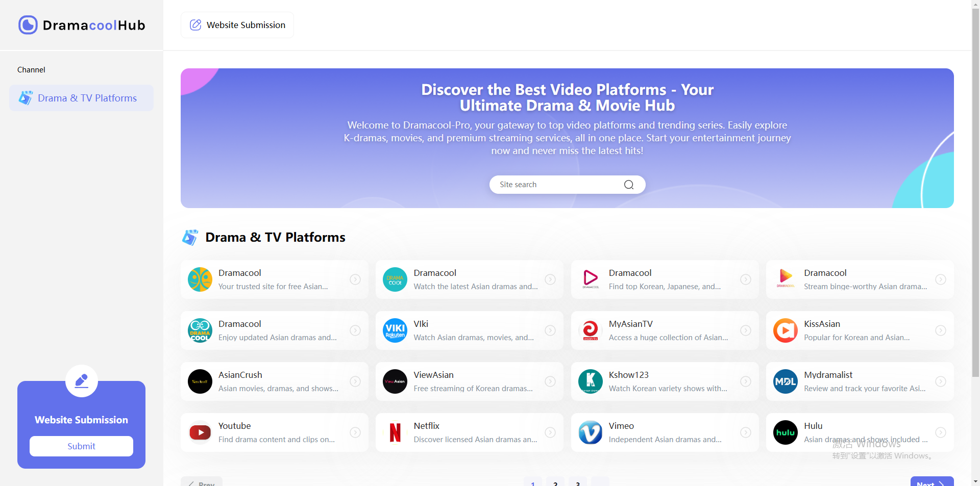Click the arrow circle on the Hulu card
This screenshot has height=486, width=980.
click(x=941, y=432)
